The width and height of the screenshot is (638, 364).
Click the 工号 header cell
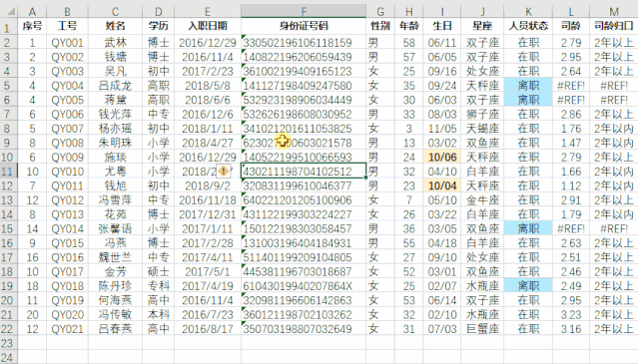pyautogui.click(x=67, y=26)
